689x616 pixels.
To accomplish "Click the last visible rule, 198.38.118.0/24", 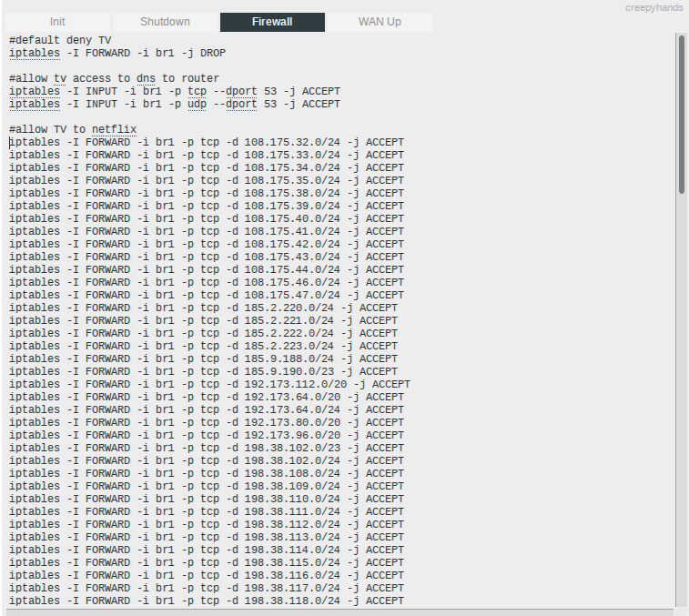I will [x=207, y=601].
